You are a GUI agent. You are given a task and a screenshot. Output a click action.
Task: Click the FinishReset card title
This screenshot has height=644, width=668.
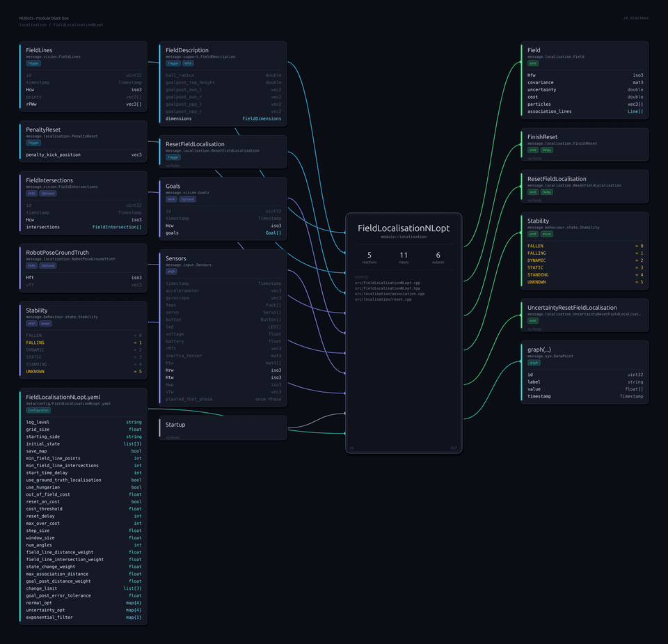tap(542, 137)
